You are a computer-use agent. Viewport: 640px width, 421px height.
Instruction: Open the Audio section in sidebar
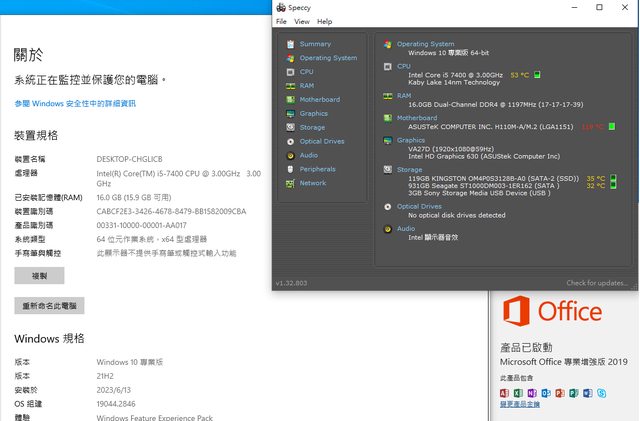[308, 155]
